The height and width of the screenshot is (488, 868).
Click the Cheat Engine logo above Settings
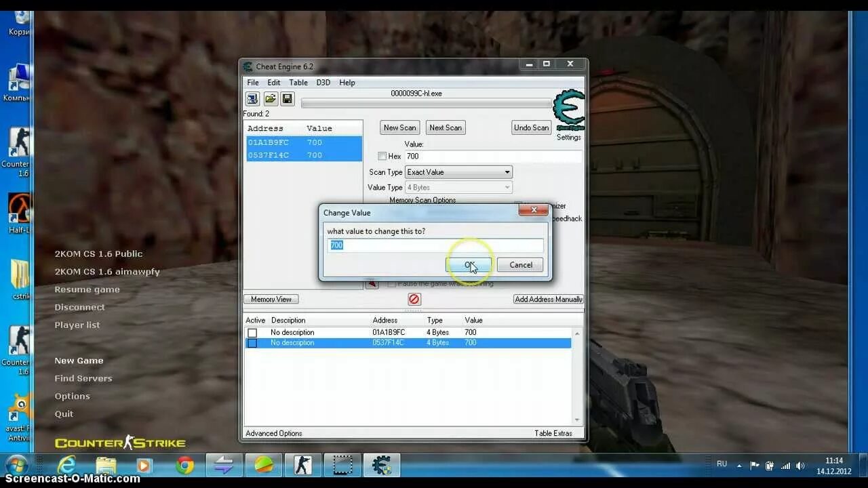tap(568, 110)
